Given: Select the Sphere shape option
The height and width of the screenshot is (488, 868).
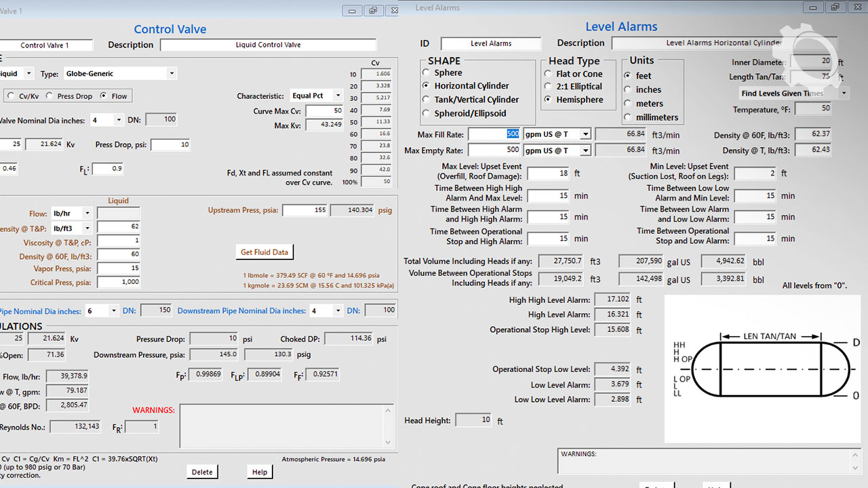Looking at the screenshot, I should pyautogui.click(x=427, y=73).
